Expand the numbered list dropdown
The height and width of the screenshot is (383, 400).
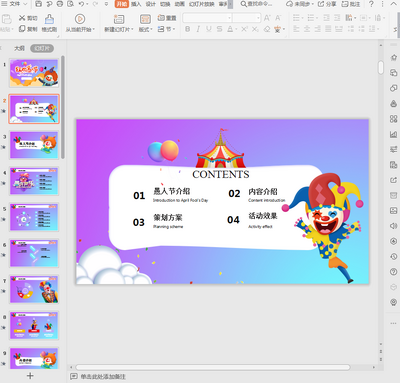pos(317,18)
